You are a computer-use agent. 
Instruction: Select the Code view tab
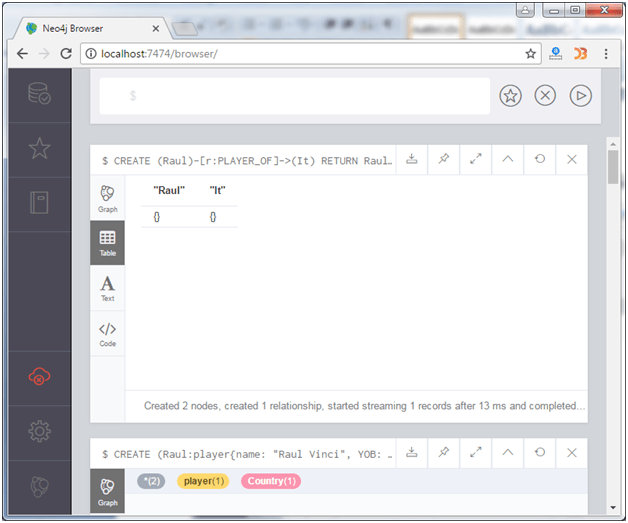107,334
